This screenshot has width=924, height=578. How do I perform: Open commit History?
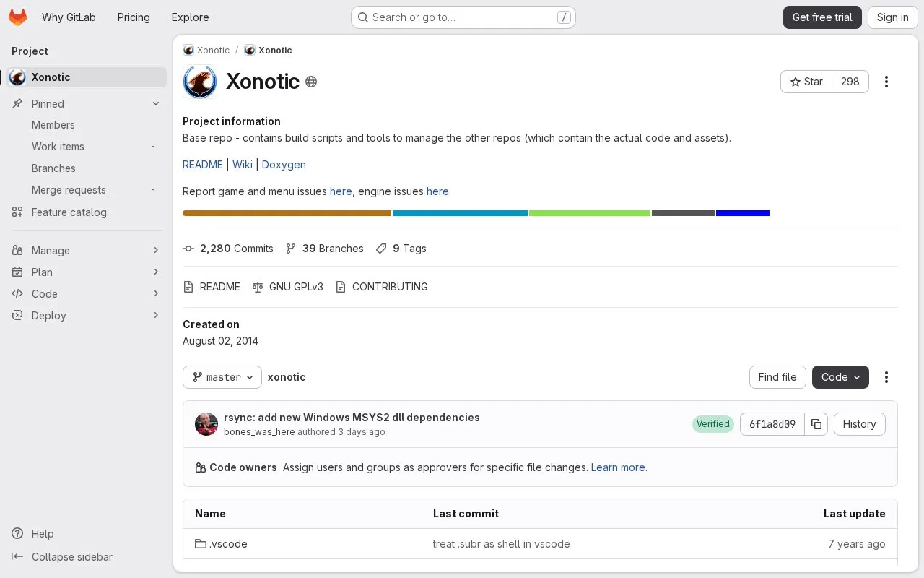coord(859,424)
